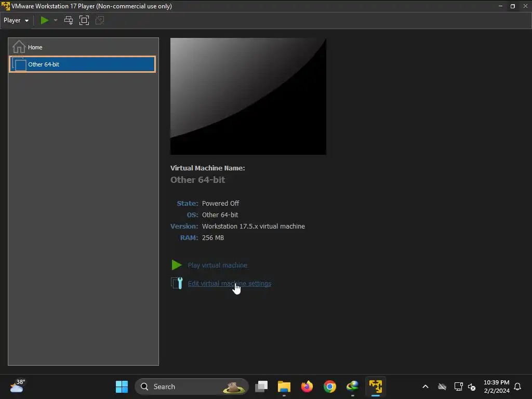Click the VMware logo in title bar
The height and width of the screenshot is (399, 532).
click(6, 6)
